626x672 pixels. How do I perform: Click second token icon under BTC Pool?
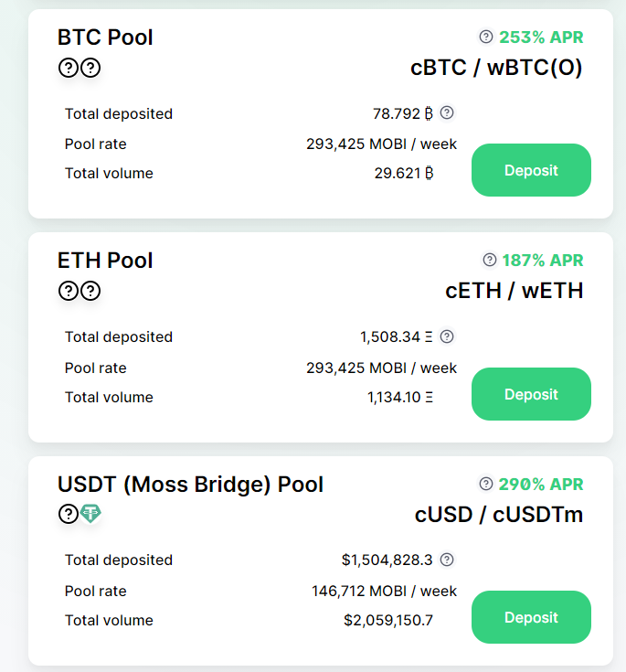[90, 68]
